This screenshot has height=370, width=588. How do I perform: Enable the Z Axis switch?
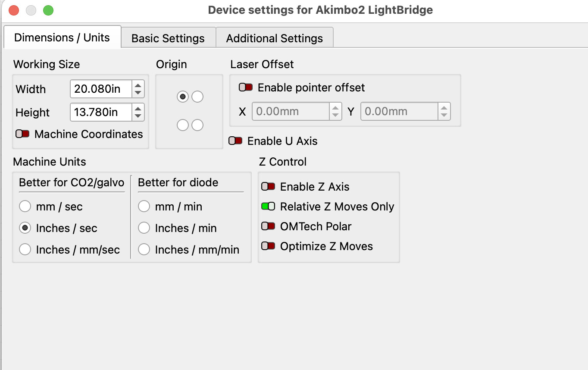coord(268,187)
